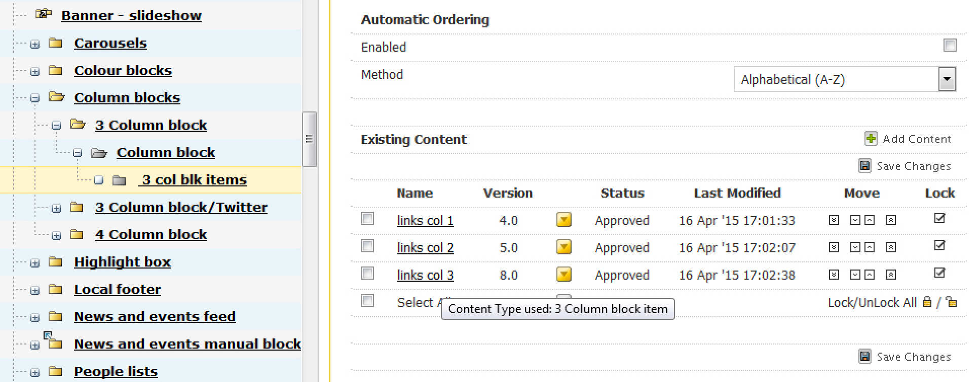The image size is (980, 382).
Task: Open the Method Alphabetical (A-Z) dropdown
Action: [947, 80]
